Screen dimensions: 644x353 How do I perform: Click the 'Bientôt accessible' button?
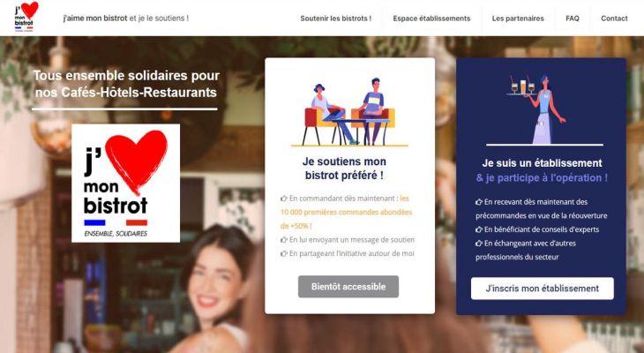348,287
